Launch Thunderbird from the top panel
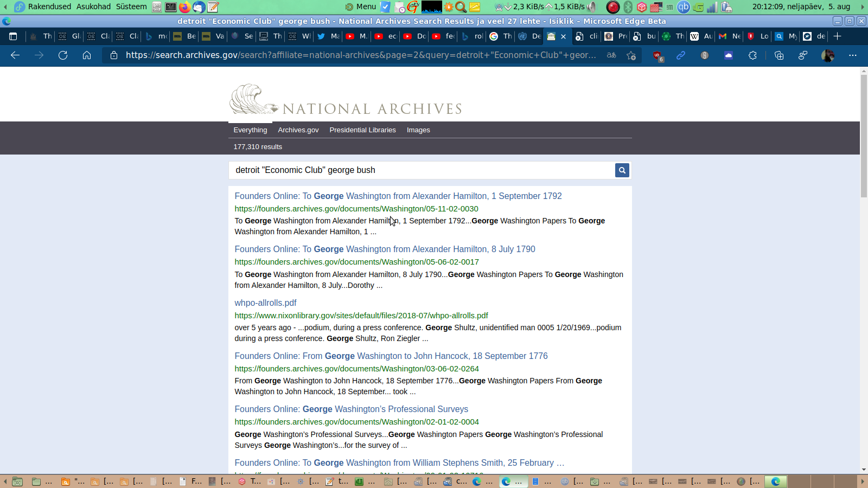The width and height of the screenshot is (868, 488). coord(199,7)
